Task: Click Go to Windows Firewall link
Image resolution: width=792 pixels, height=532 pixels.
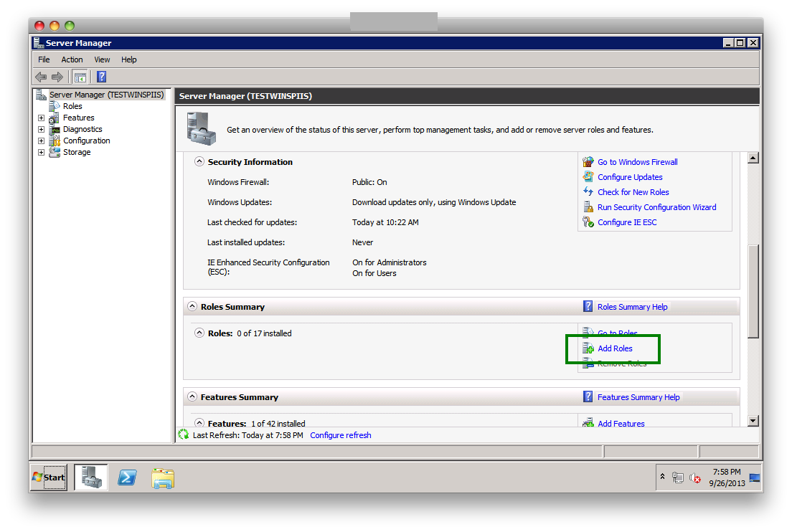Action: point(637,162)
